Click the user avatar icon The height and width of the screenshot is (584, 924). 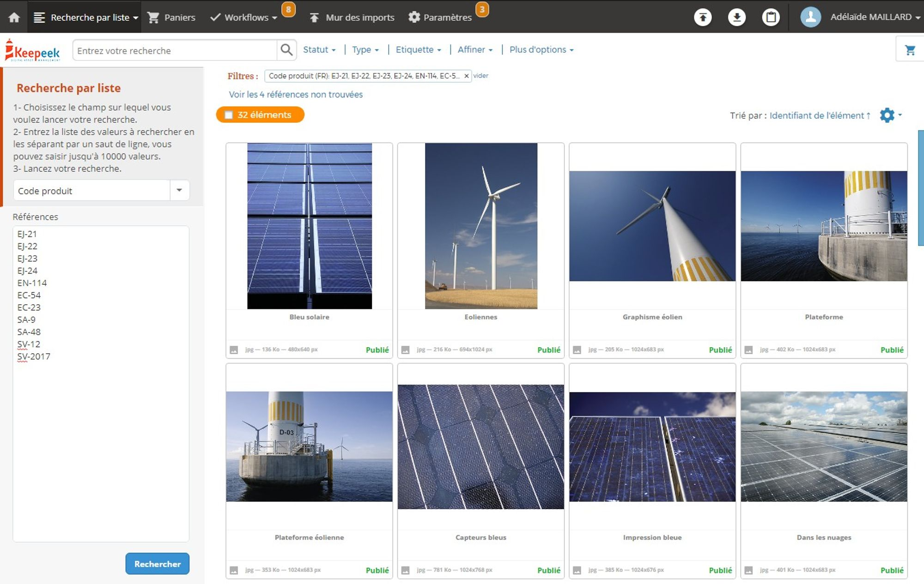pyautogui.click(x=810, y=17)
